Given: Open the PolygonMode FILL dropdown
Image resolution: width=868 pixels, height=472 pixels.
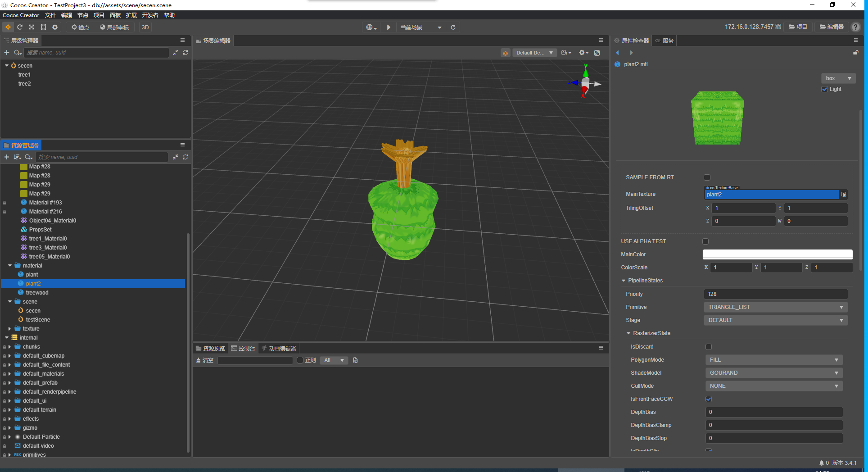Looking at the screenshot, I should pyautogui.click(x=773, y=360).
